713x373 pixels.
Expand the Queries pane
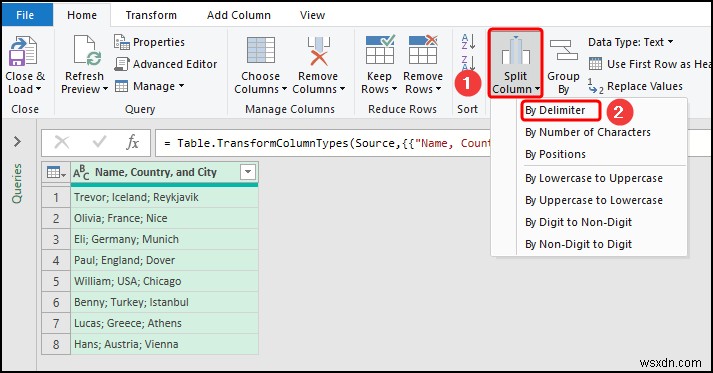(17, 141)
